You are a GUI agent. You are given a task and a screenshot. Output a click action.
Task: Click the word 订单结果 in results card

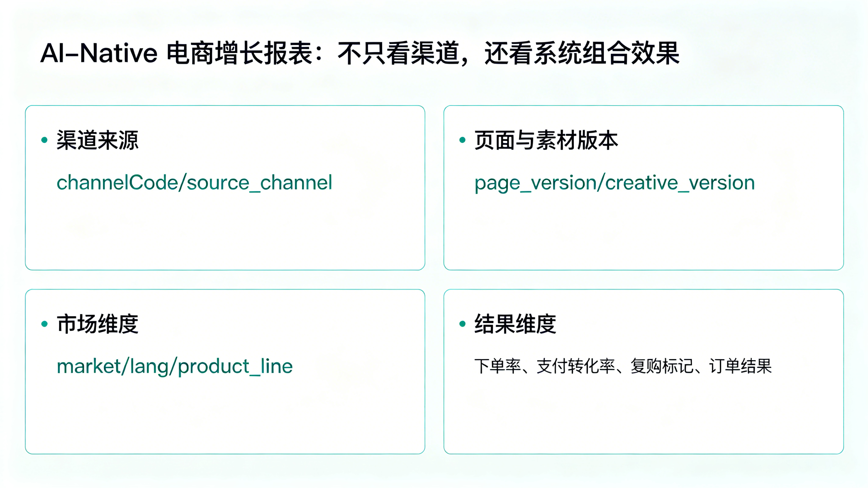[x=740, y=366]
